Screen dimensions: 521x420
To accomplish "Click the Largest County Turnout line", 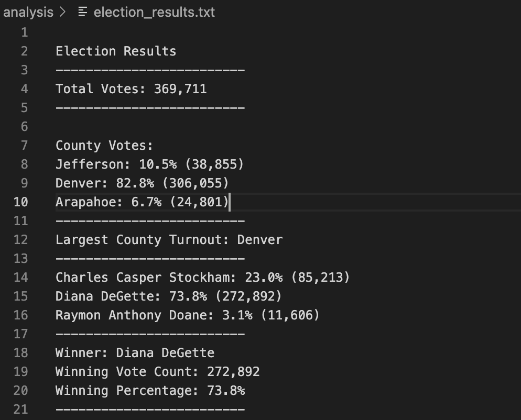I will tap(169, 239).
